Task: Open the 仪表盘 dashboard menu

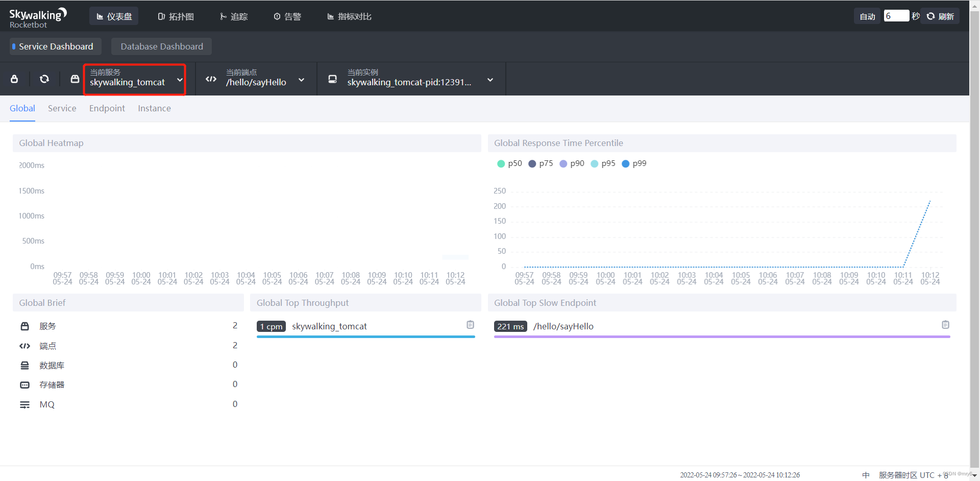Action: (x=114, y=16)
